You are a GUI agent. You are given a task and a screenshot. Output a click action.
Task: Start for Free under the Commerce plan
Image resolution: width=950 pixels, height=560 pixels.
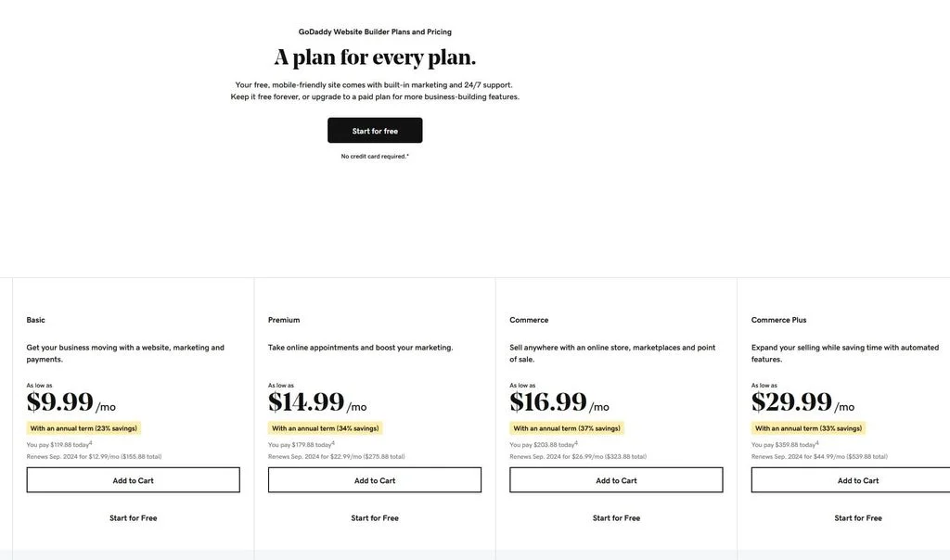[616, 518]
